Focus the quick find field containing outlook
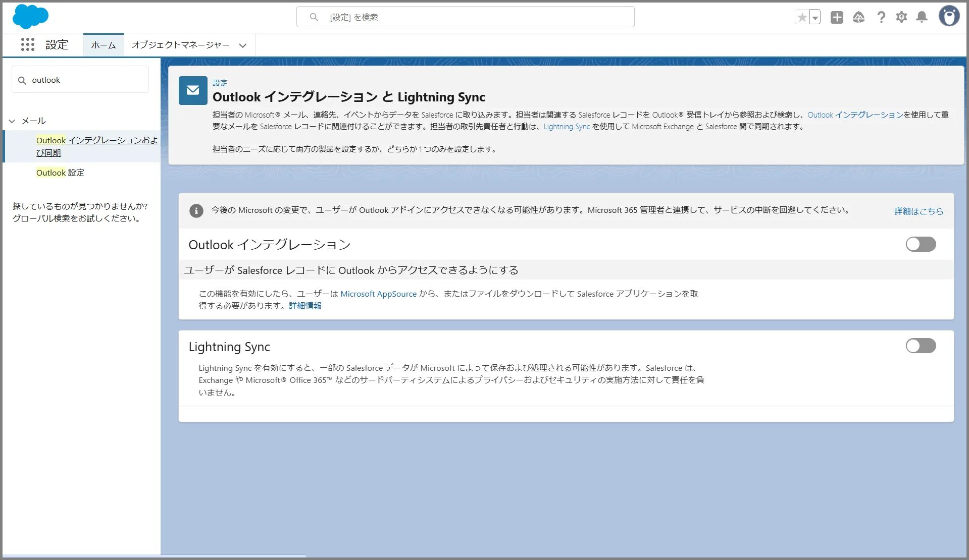 [80, 80]
